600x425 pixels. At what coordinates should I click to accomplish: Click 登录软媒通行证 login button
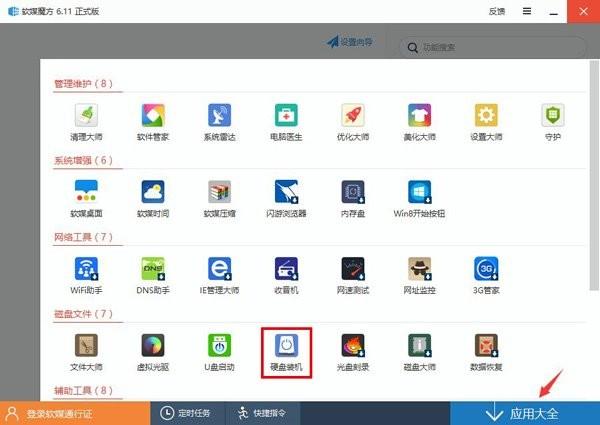(x=75, y=413)
